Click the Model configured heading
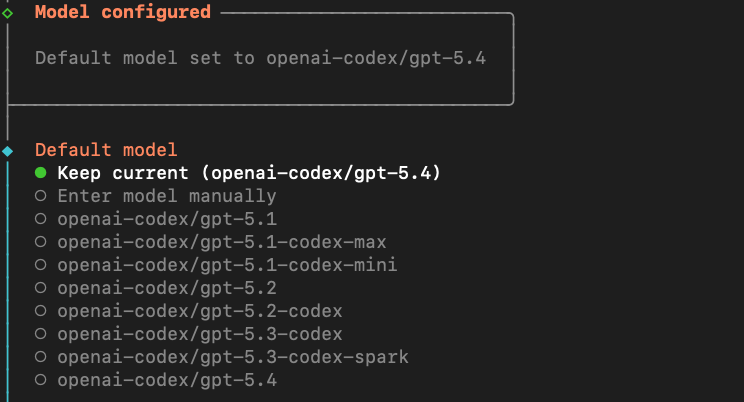This screenshot has height=402, width=744. point(123,12)
